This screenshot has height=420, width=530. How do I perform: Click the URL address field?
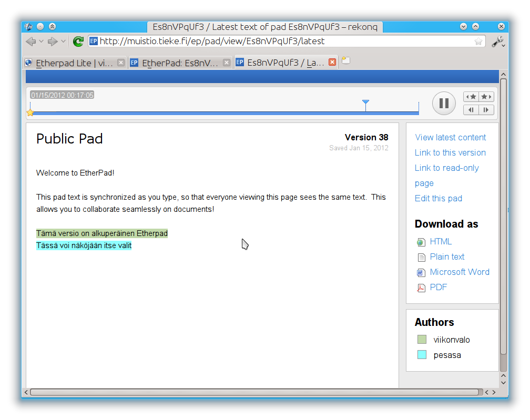click(287, 41)
